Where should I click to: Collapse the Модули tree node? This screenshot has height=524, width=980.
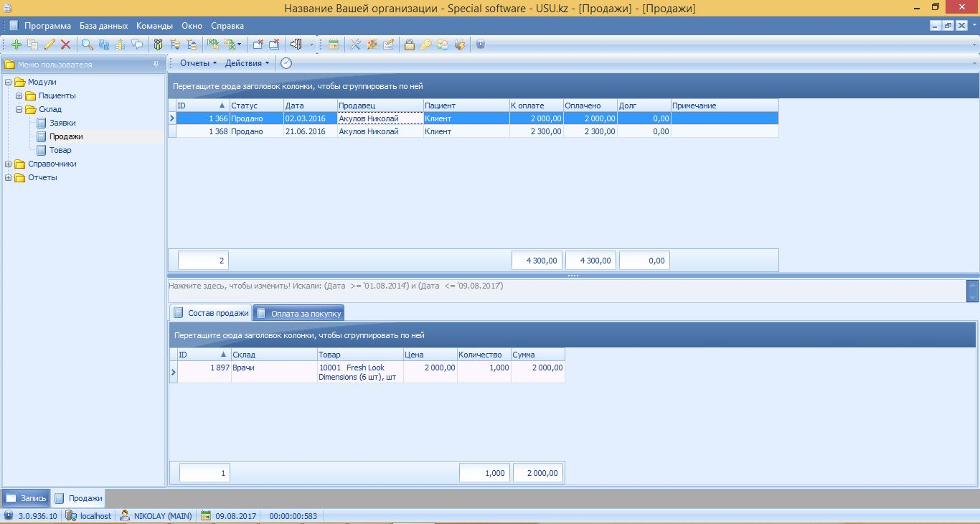[x=9, y=82]
